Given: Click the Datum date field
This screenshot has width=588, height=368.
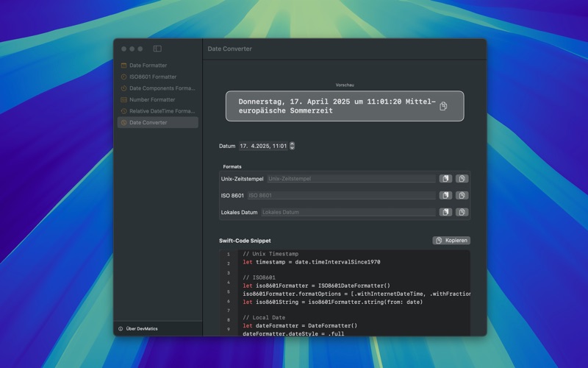Looking at the screenshot, I should tap(263, 146).
